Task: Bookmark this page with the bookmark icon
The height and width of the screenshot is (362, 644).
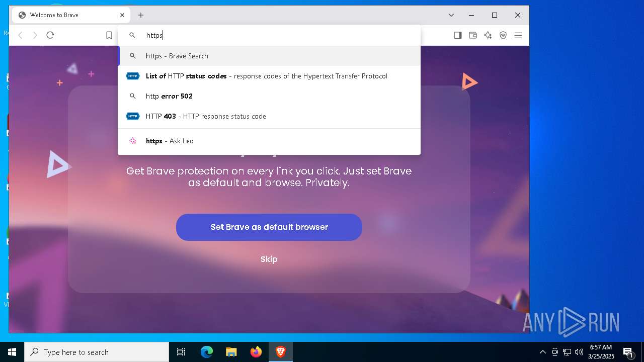Action: [x=109, y=35]
